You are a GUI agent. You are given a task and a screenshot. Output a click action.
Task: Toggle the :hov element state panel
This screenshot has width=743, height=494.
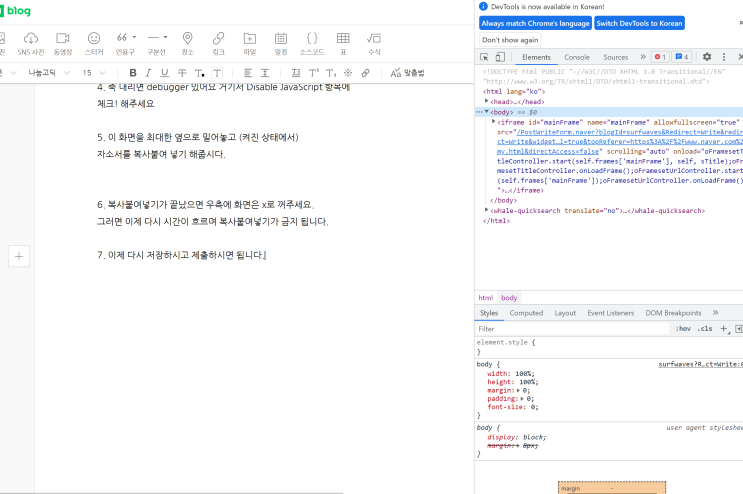[x=683, y=329]
